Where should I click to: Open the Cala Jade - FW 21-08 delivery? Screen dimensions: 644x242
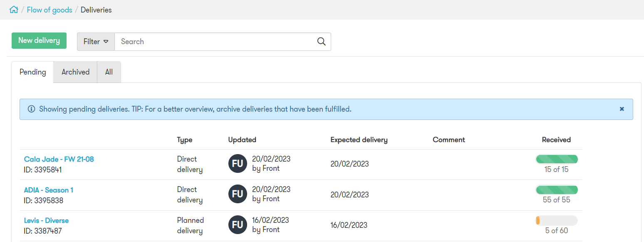pyautogui.click(x=58, y=159)
